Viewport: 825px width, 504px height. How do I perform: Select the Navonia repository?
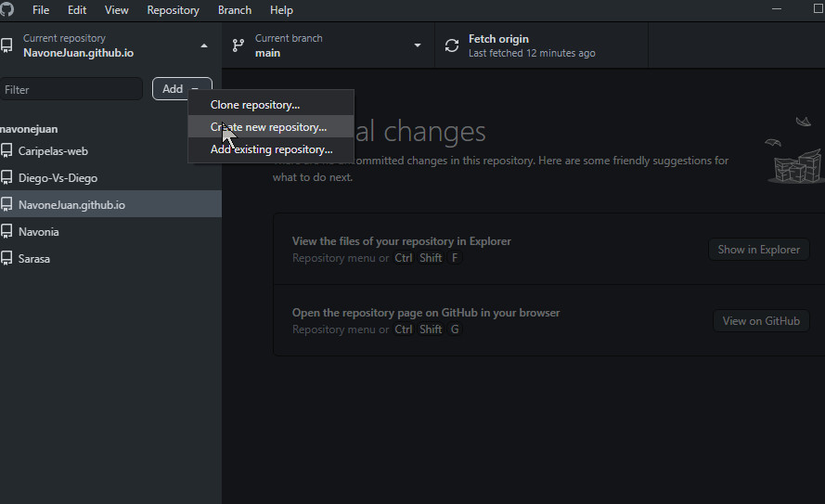(110, 231)
